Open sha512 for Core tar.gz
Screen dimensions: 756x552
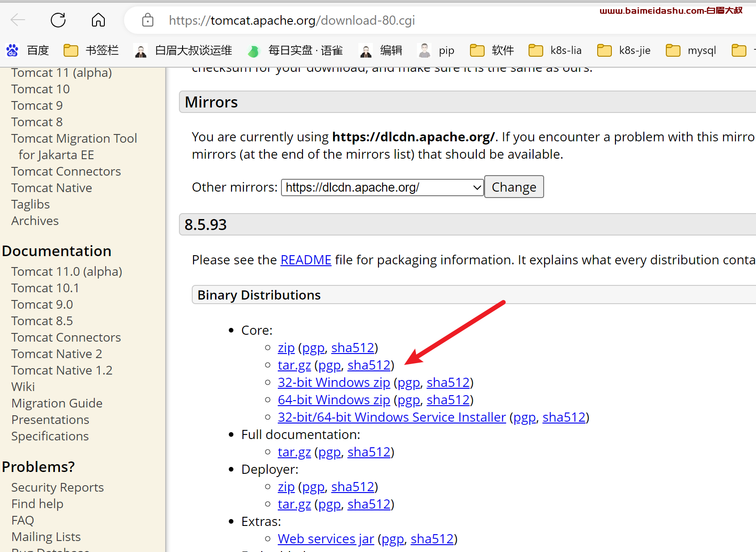pos(369,365)
